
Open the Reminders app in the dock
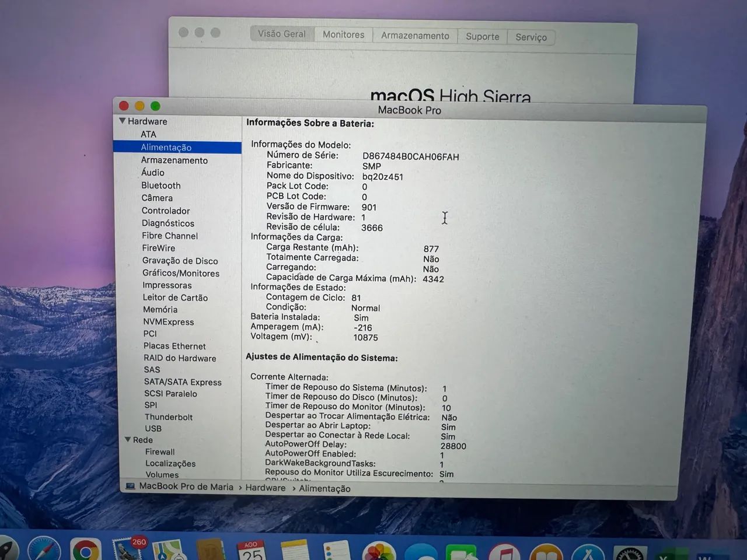337,550
